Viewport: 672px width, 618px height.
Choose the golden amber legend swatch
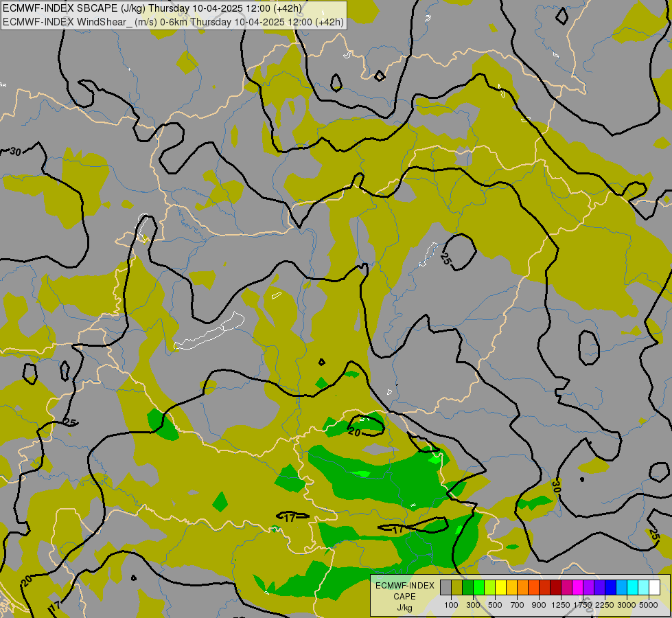511,587
